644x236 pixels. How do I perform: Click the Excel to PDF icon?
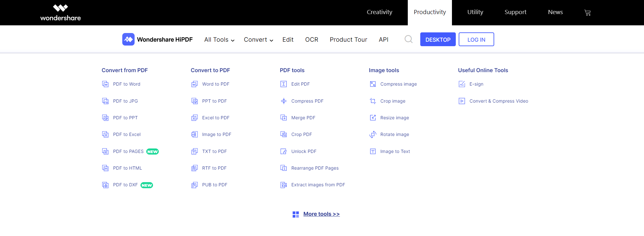pos(195,118)
